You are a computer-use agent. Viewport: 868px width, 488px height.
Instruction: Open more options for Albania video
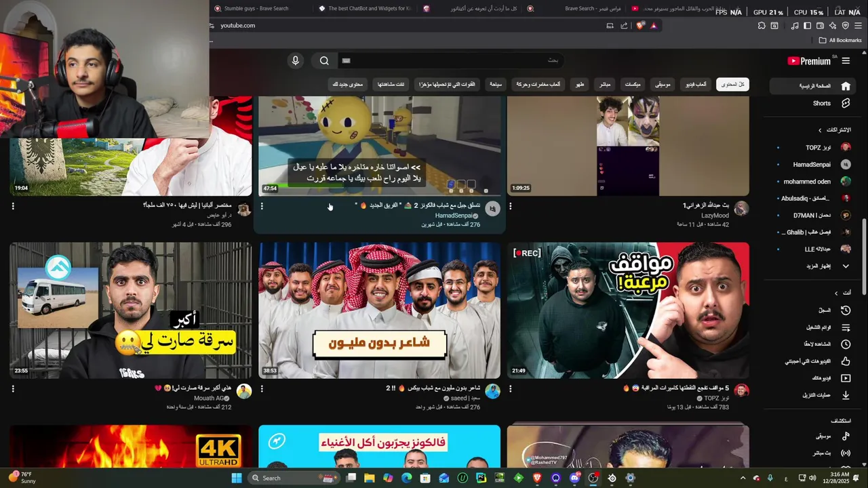[13, 206]
